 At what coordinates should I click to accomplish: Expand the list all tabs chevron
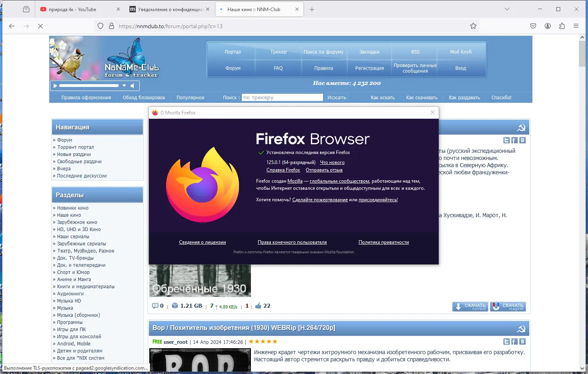507,9
